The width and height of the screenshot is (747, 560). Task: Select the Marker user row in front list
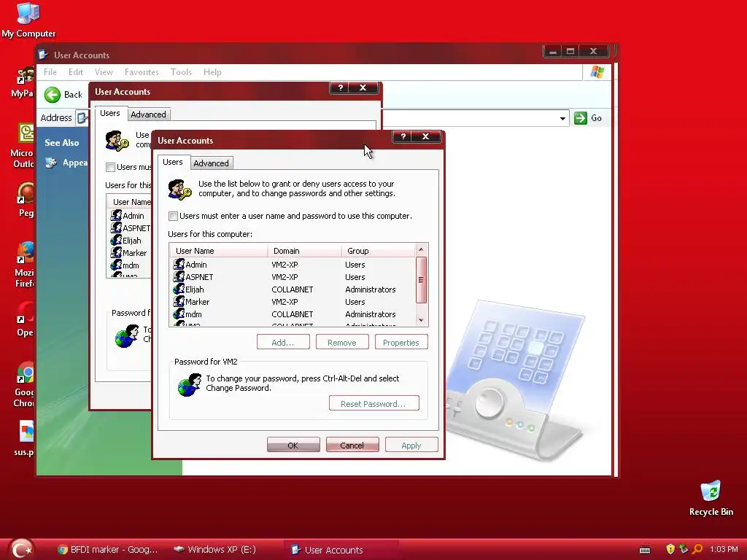pos(293,302)
